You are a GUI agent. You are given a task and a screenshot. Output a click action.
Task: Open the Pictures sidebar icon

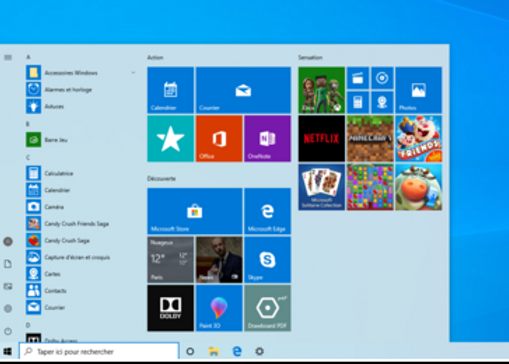pyautogui.click(x=8, y=286)
